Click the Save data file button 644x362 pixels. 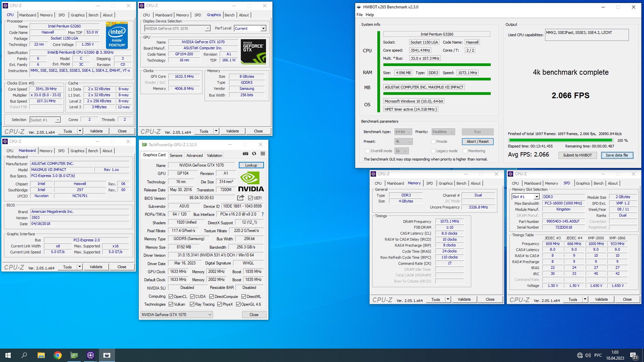pos(617,155)
